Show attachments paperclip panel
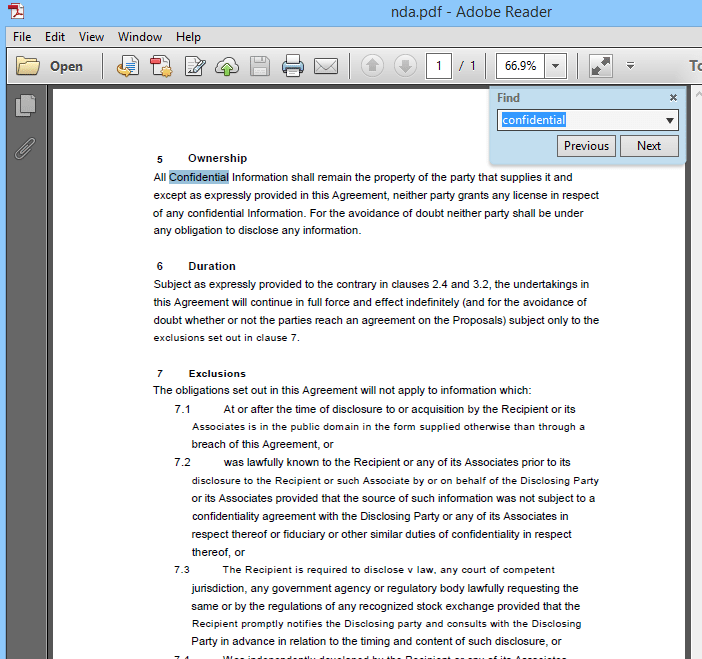The image size is (702, 659). click(25, 149)
